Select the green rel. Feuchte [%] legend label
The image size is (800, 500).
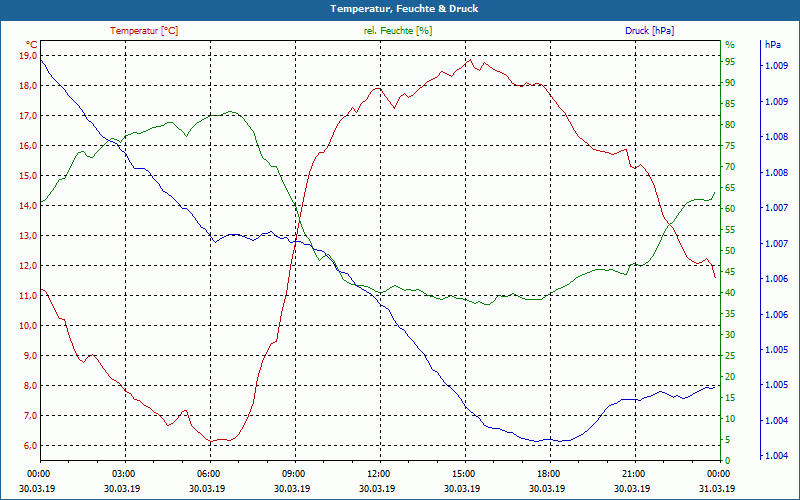click(398, 31)
